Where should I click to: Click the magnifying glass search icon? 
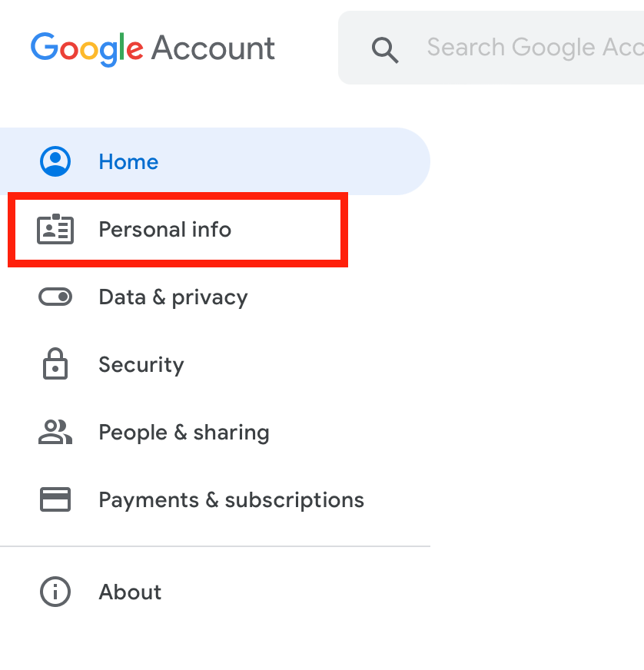coord(385,49)
